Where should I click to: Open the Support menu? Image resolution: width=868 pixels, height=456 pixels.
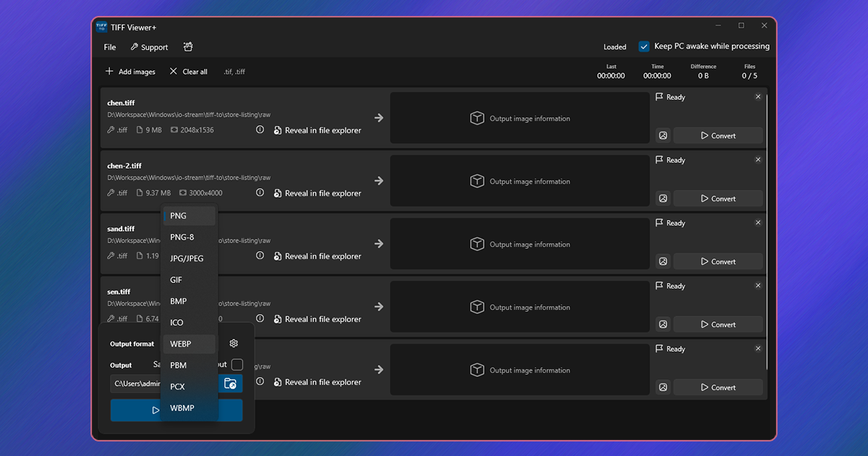pos(149,47)
